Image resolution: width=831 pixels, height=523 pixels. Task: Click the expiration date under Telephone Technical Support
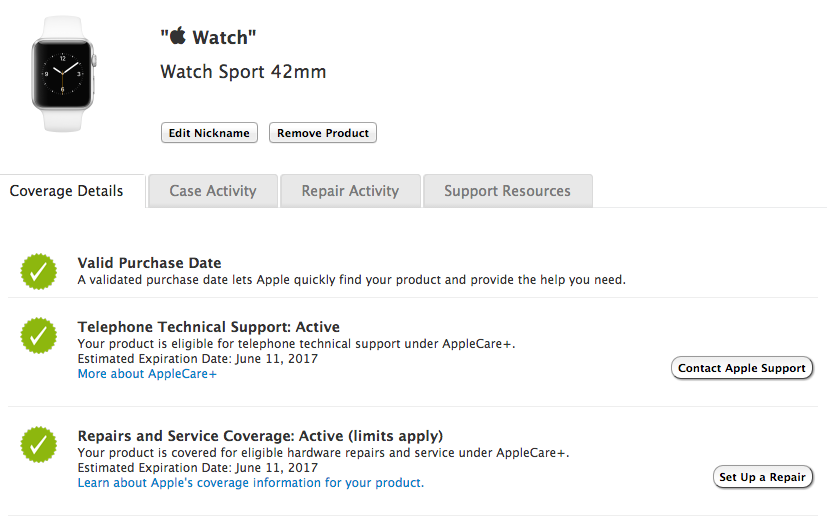coord(198,359)
